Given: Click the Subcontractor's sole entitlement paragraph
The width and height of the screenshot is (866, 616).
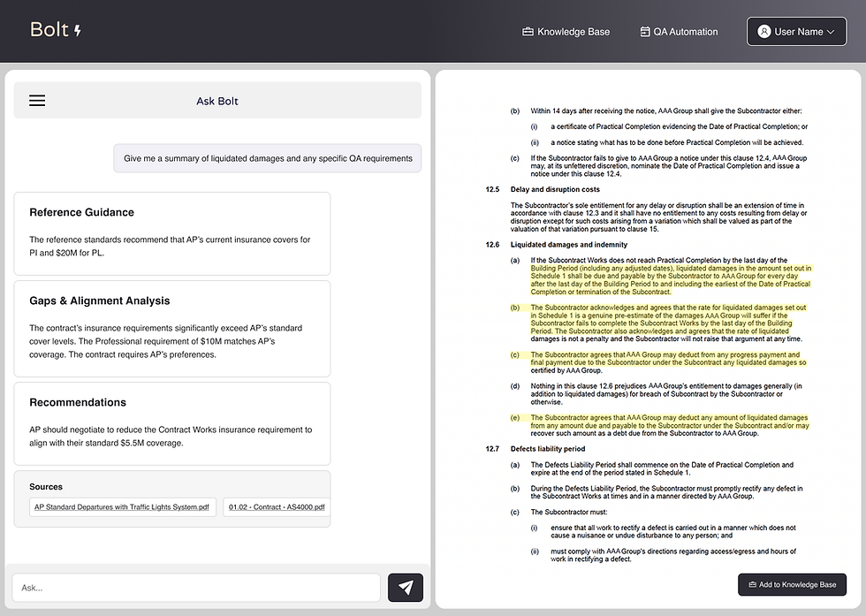Looking at the screenshot, I should pos(659,217).
